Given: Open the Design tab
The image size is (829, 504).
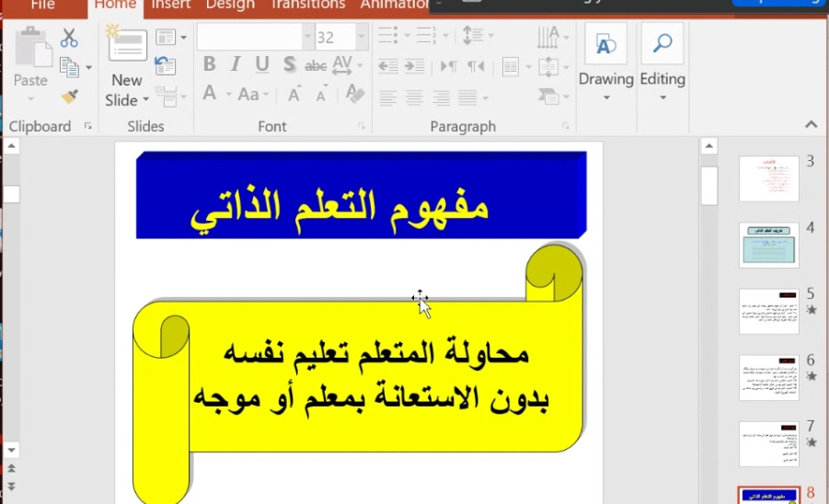Looking at the screenshot, I should (230, 5).
